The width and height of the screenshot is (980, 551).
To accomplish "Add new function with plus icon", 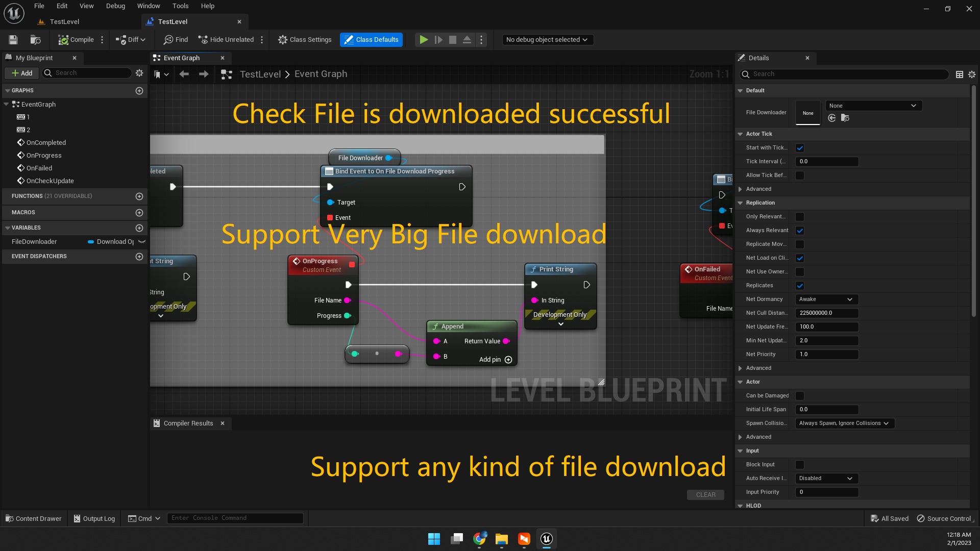I will (x=139, y=196).
